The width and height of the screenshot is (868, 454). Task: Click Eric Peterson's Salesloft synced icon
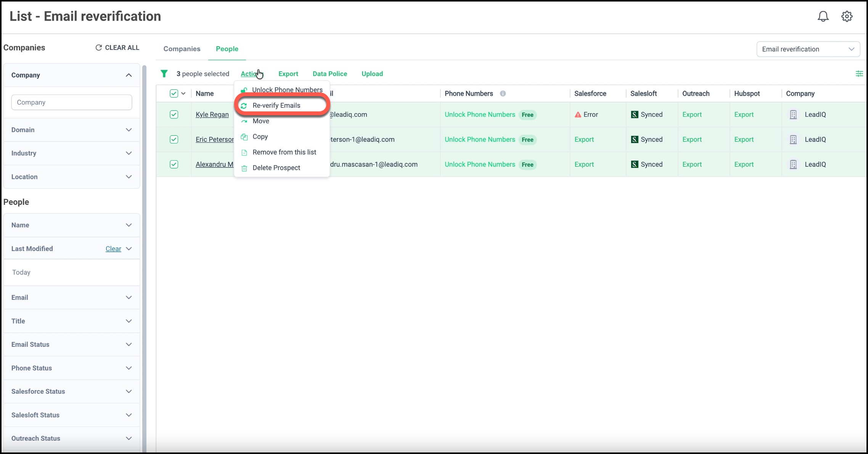634,140
